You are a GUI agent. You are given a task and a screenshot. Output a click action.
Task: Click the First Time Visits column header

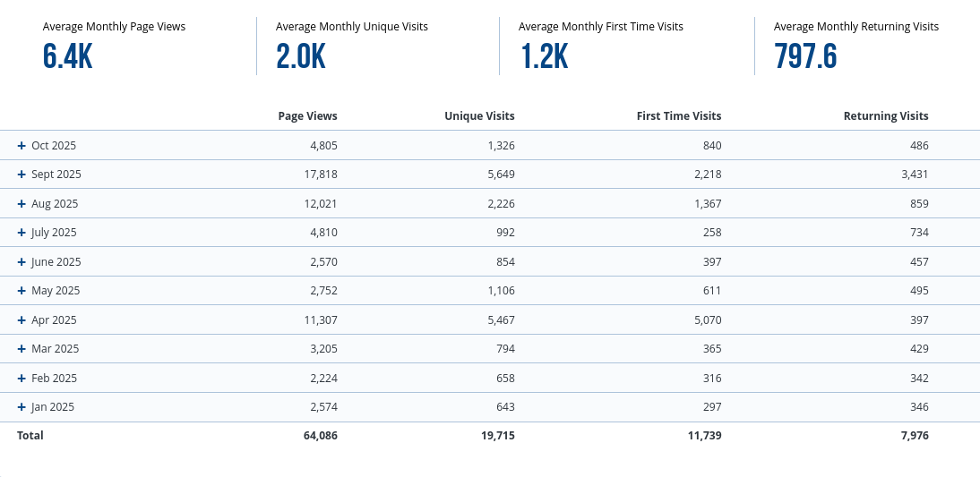[x=678, y=116]
